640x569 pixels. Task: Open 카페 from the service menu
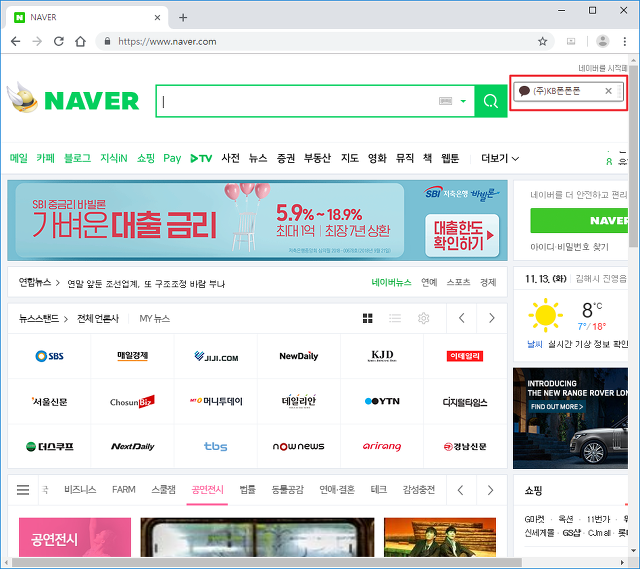pyautogui.click(x=45, y=158)
